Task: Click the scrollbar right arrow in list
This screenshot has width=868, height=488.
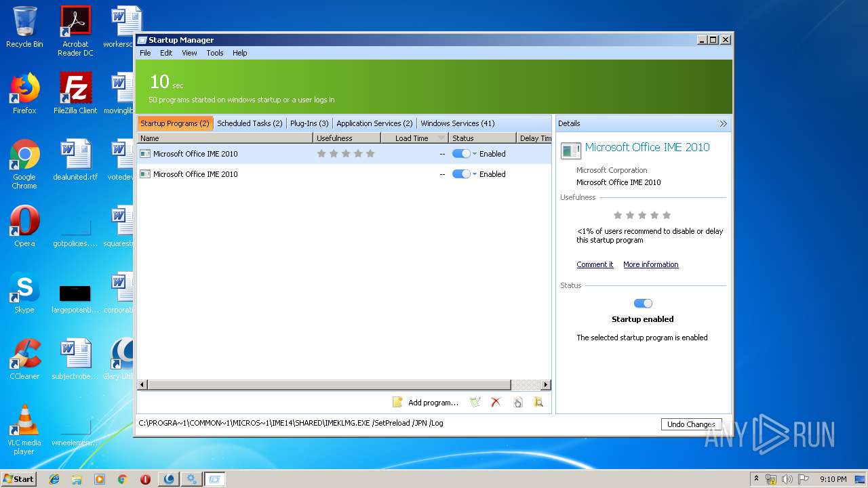Action: [547, 385]
